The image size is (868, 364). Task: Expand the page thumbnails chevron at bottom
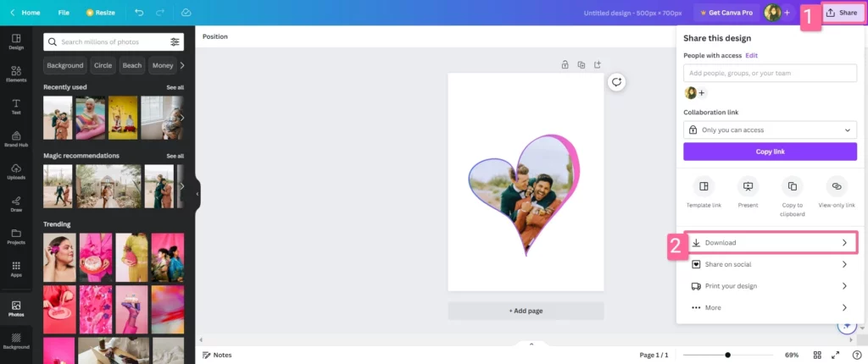[x=531, y=344]
